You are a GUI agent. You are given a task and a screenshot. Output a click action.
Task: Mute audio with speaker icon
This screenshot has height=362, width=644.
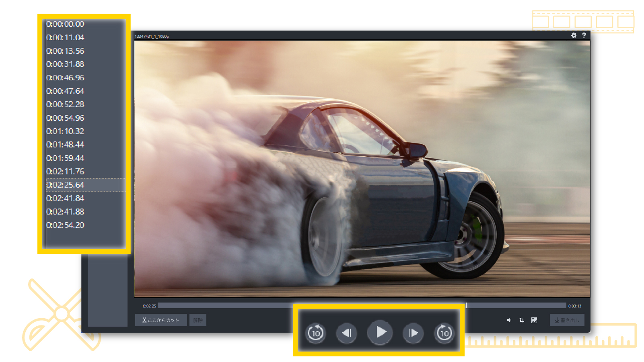tap(509, 320)
